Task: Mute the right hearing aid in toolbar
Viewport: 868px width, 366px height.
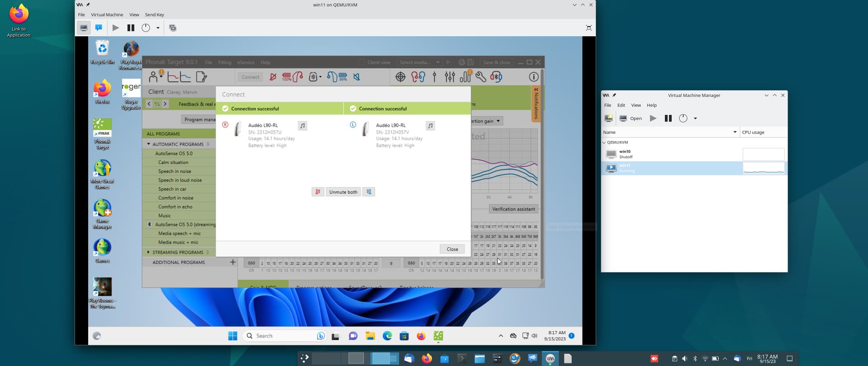Action: point(273,77)
